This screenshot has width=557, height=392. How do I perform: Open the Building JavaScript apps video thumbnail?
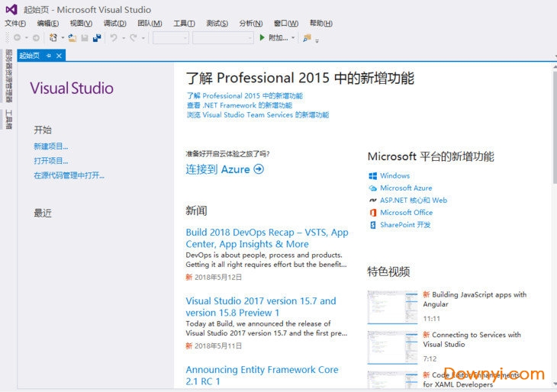pos(391,306)
